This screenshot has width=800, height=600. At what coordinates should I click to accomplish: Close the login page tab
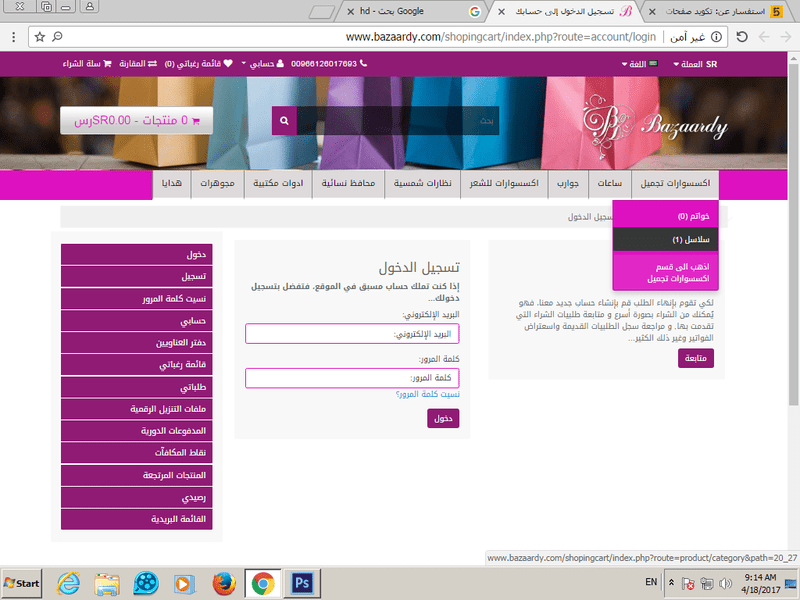click(502, 11)
